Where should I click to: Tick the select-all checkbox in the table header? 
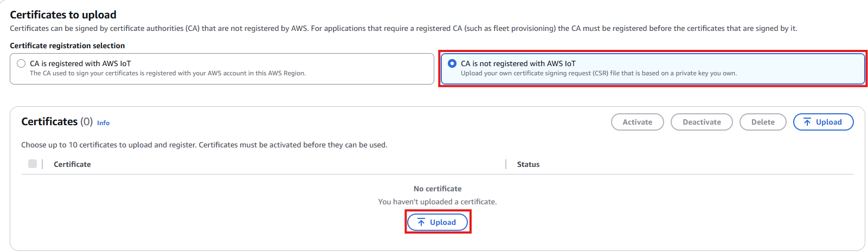[33, 164]
